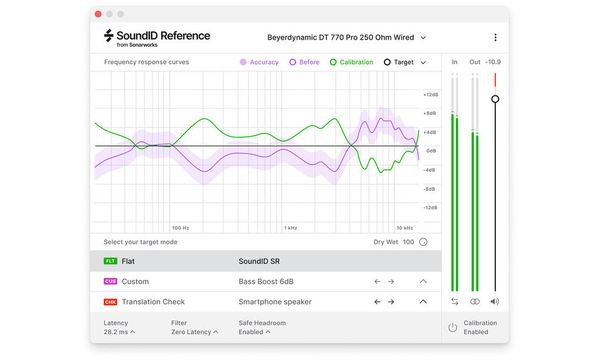Click the Frequency response curves heading

coord(147,62)
